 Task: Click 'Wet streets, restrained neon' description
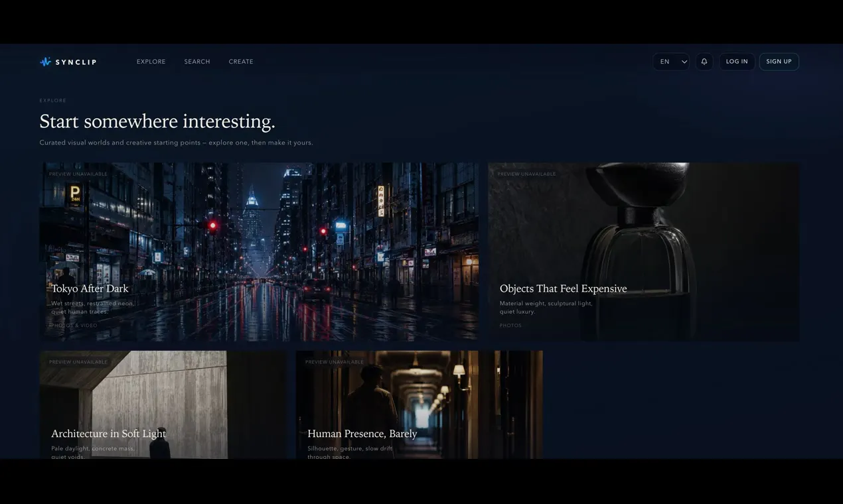tap(93, 307)
